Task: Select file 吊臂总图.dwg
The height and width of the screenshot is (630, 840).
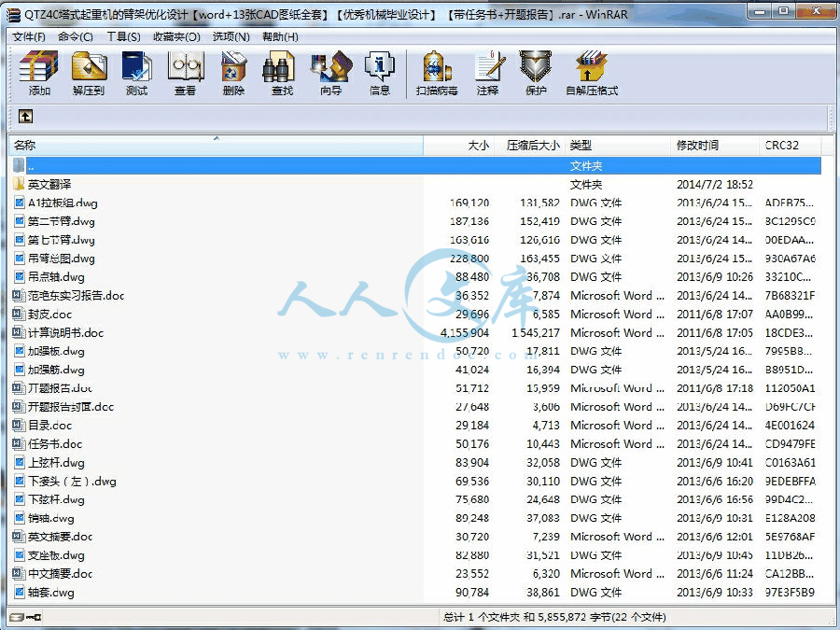Action: point(62,259)
